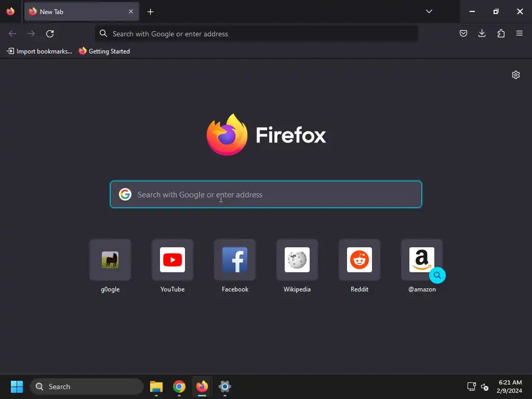Reload the current page

50,34
